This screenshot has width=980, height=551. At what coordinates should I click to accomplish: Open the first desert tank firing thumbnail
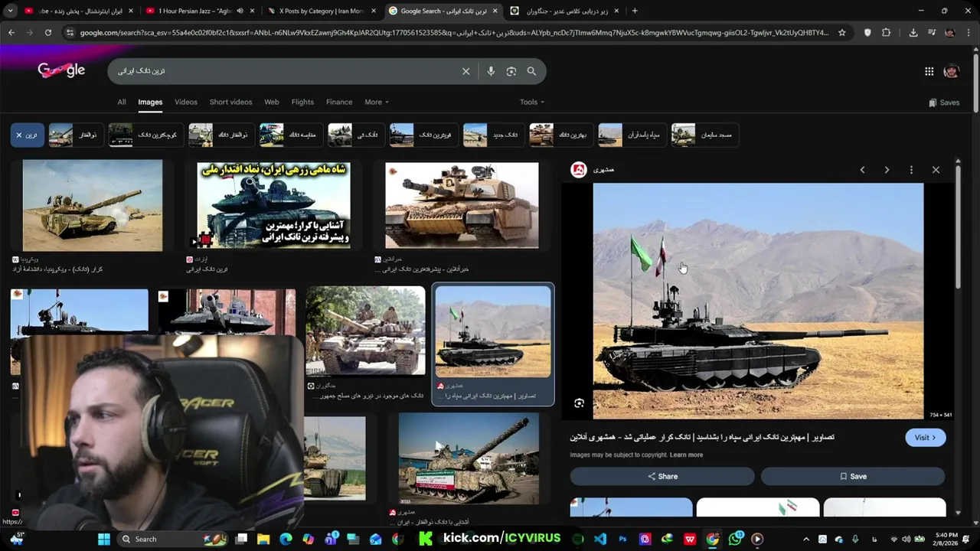pos(93,205)
